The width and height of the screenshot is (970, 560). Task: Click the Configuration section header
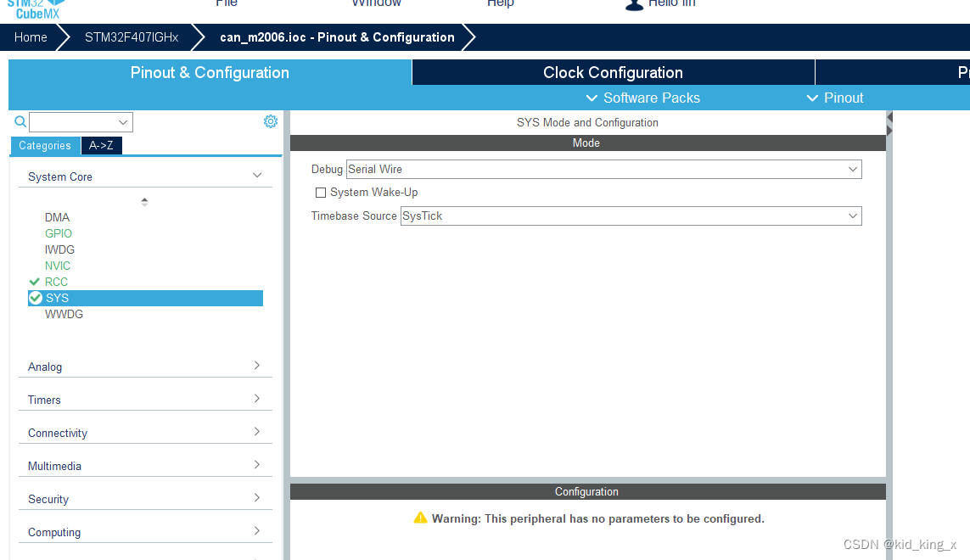(x=588, y=492)
